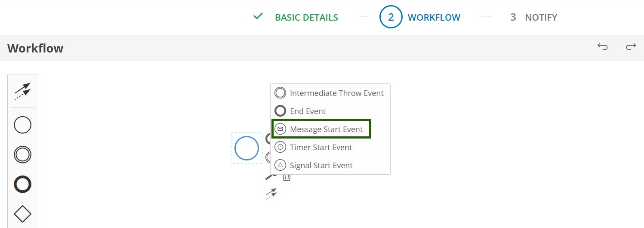Screen dimensions: 644x228
Task: Pick the gateway diamond from palette
Action: [x=22, y=213]
